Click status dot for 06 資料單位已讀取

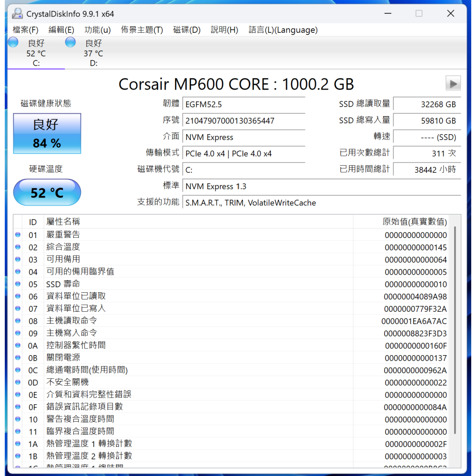click(x=18, y=296)
